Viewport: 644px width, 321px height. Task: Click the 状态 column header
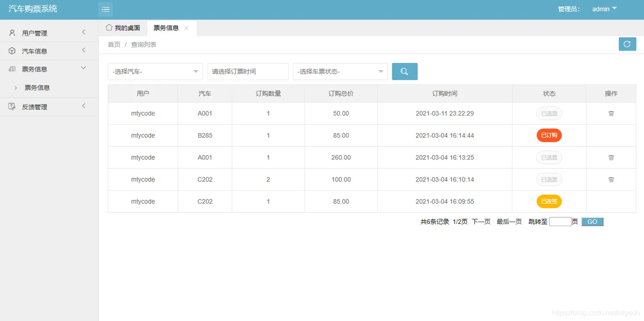click(549, 93)
